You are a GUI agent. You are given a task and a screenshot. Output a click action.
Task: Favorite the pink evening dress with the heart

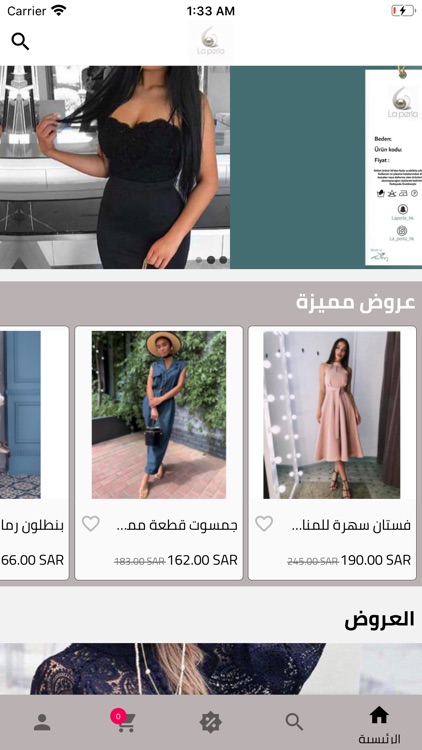[264, 524]
